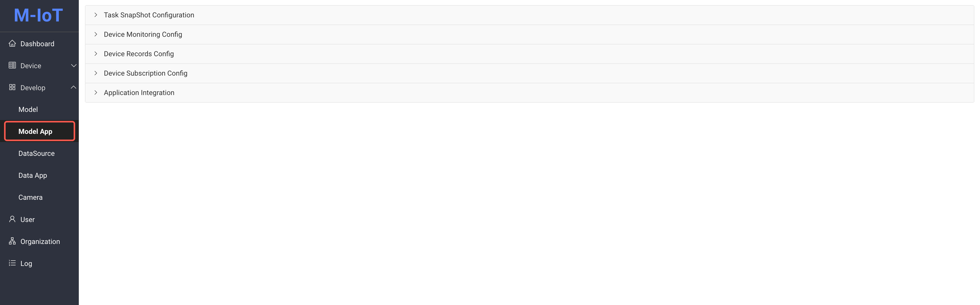The image size is (980, 305).
Task: Expand the Device submenu arrow
Action: pos(73,66)
